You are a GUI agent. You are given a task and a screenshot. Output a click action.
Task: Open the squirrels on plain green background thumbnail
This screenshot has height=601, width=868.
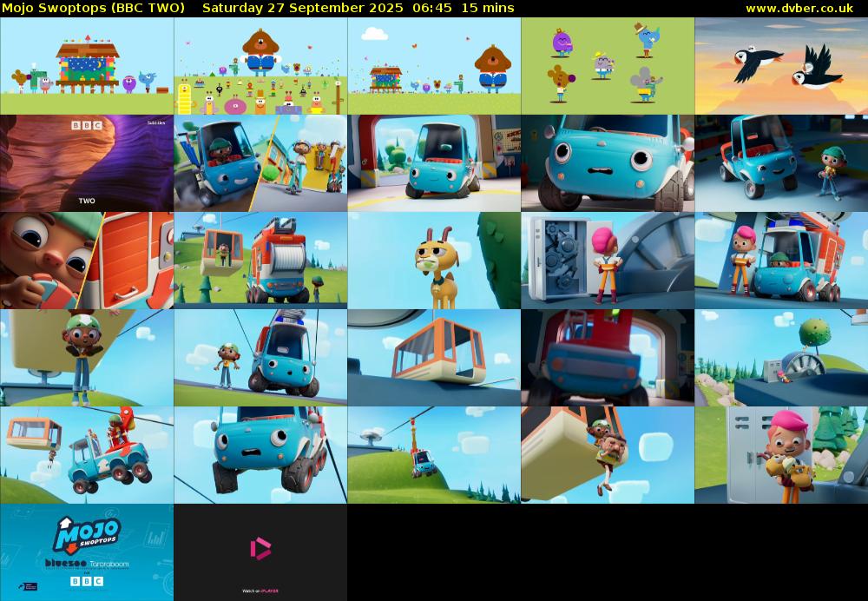(608, 66)
